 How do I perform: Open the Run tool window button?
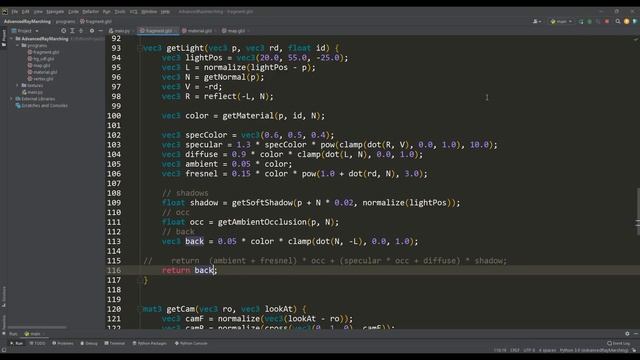point(17,344)
